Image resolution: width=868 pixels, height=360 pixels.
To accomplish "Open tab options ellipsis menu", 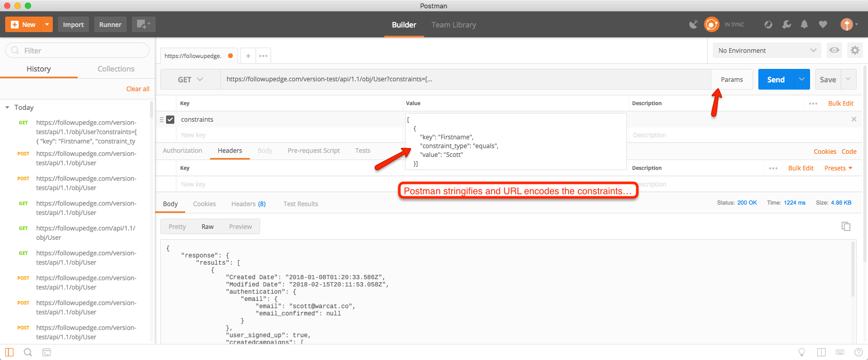I will point(263,56).
